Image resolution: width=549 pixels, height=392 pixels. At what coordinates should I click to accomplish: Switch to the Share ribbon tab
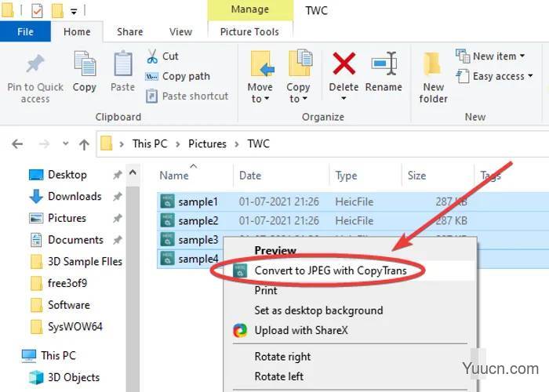tap(130, 32)
